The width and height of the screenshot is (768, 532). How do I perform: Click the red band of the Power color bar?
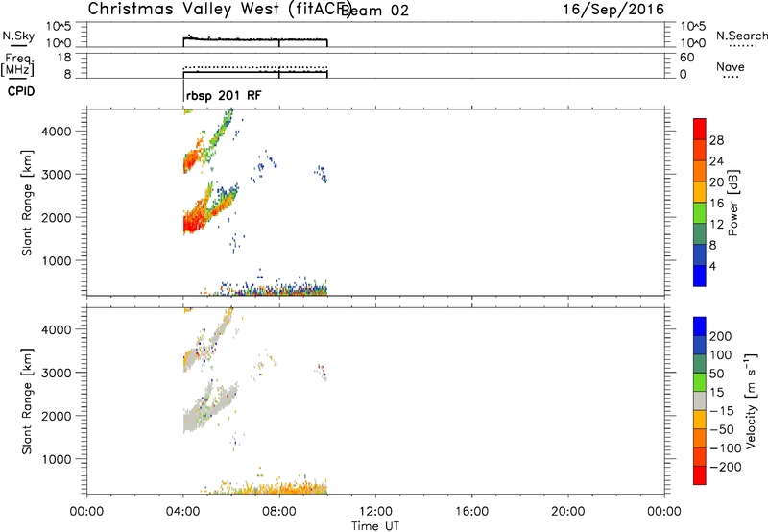(700, 129)
